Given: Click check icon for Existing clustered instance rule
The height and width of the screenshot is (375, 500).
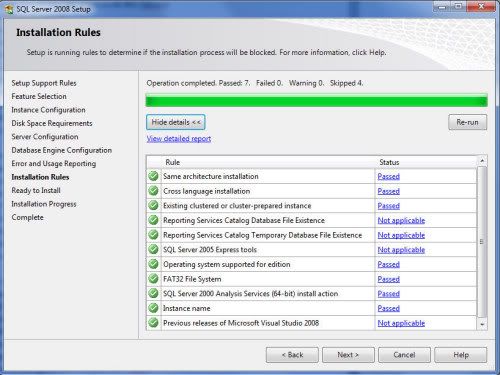Looking at the screenshot, I should (x=153, y=205).
